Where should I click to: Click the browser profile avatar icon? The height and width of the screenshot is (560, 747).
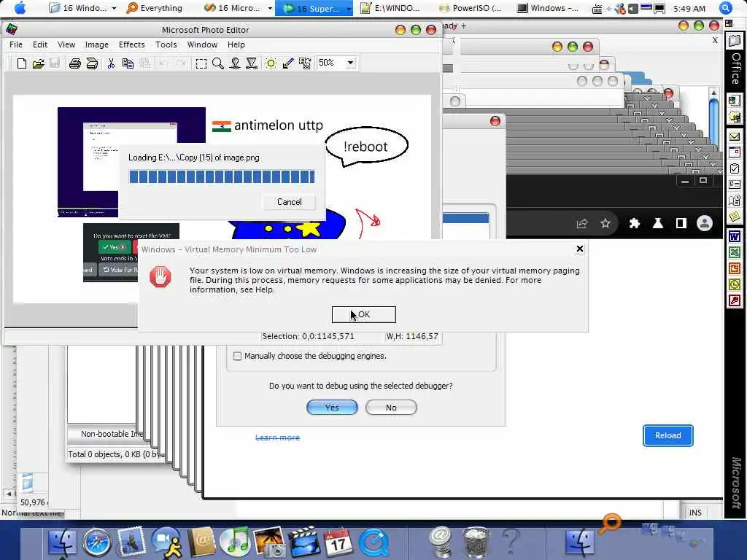tap(705, 223)
